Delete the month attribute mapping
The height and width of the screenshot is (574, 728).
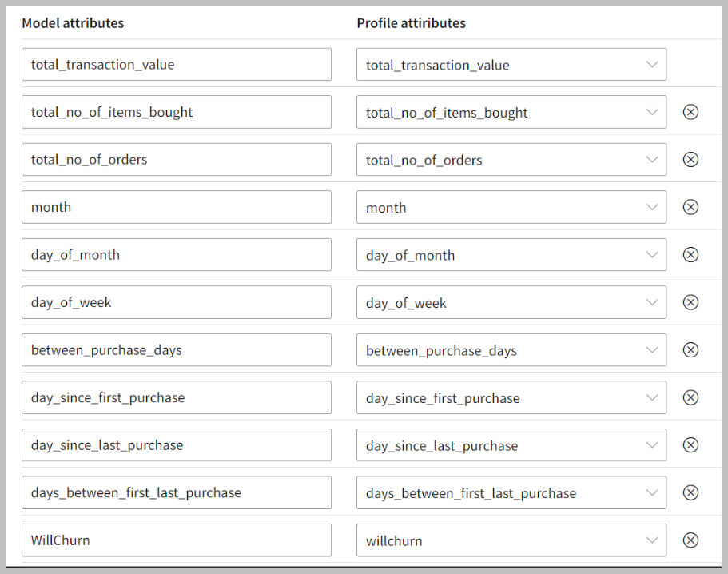click(691, 207)
